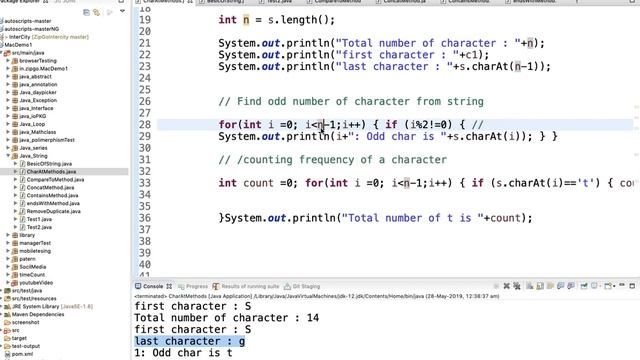640x360 pixels.
Task: Click 'int n = s.length();' code line
Action: (x=276, y=20)
